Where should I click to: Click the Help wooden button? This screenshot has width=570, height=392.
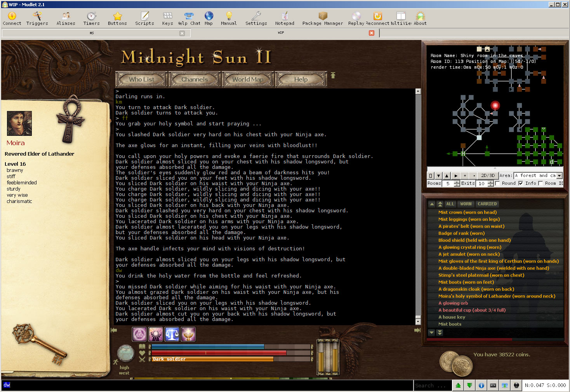301,79
